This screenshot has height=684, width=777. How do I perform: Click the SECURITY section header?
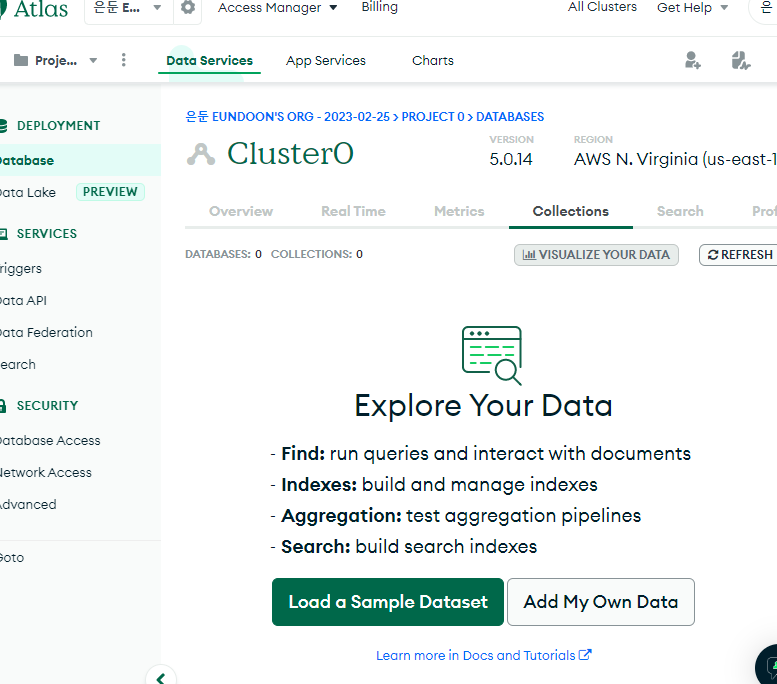click(47, 405)
